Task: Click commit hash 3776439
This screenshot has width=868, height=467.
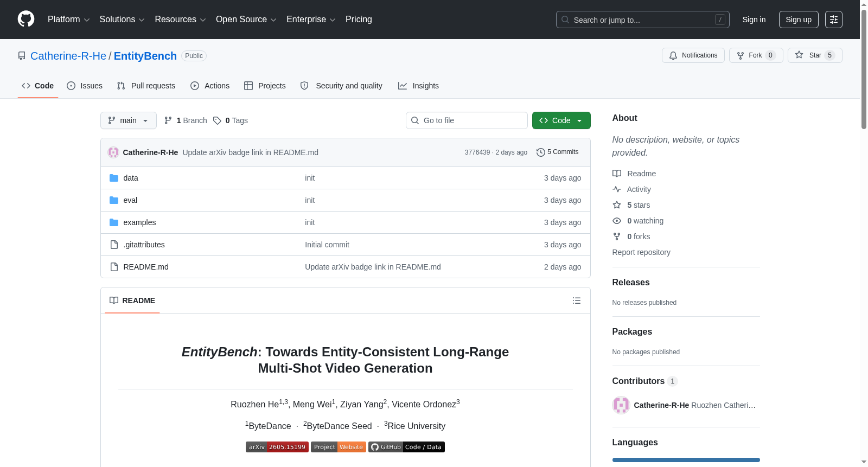Action: [x=477, y=152]
